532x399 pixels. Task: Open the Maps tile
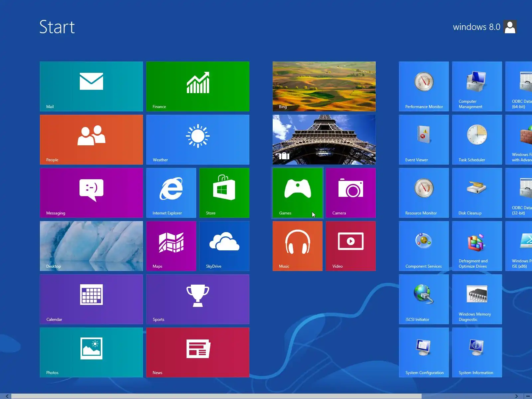click(171, 246)
